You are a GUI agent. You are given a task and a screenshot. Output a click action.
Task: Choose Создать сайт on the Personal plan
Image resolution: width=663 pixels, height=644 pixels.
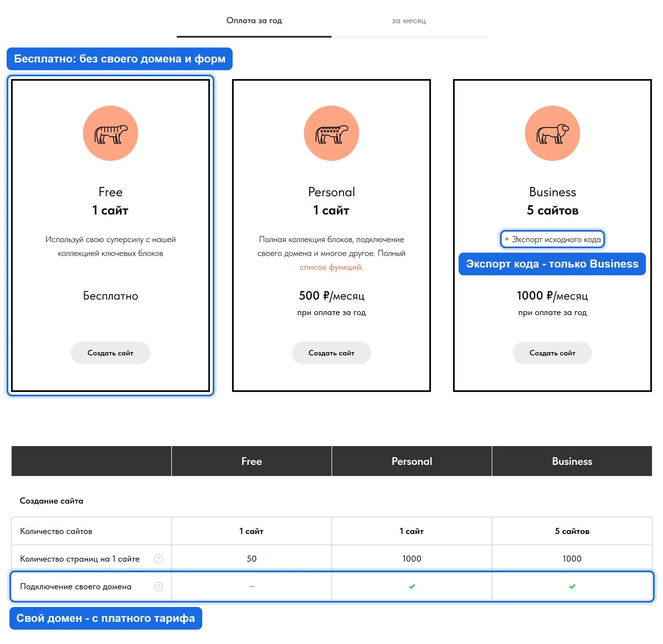(331, 353)
